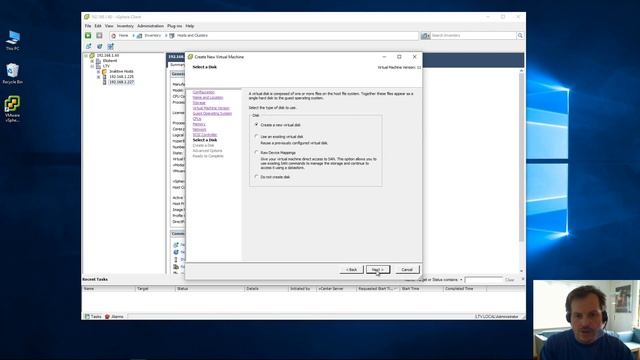The image size is (640, 360).
Task: Open the Recycle Bin desktop icon
Action: (13, 74)
